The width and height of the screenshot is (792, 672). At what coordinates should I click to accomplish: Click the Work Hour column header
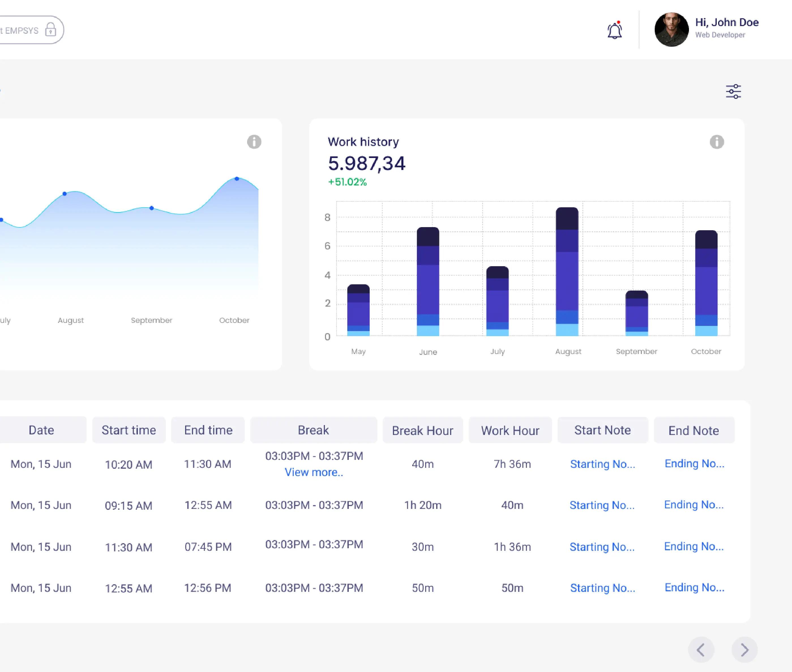pos(510,430)
